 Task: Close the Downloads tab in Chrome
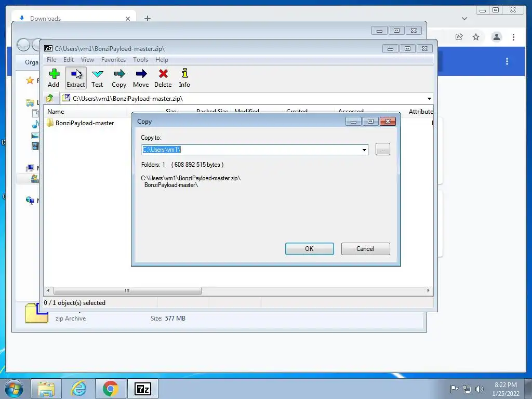click(x=128, y=19)
